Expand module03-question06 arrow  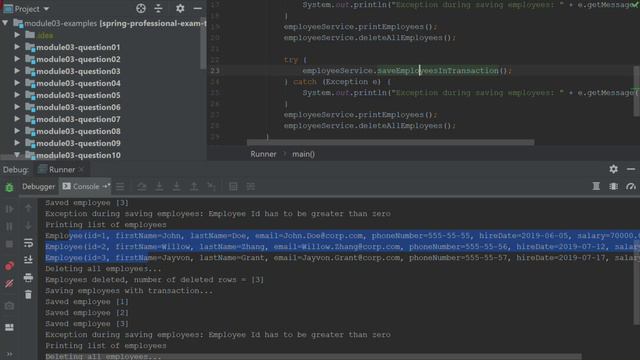pos(17,107)
